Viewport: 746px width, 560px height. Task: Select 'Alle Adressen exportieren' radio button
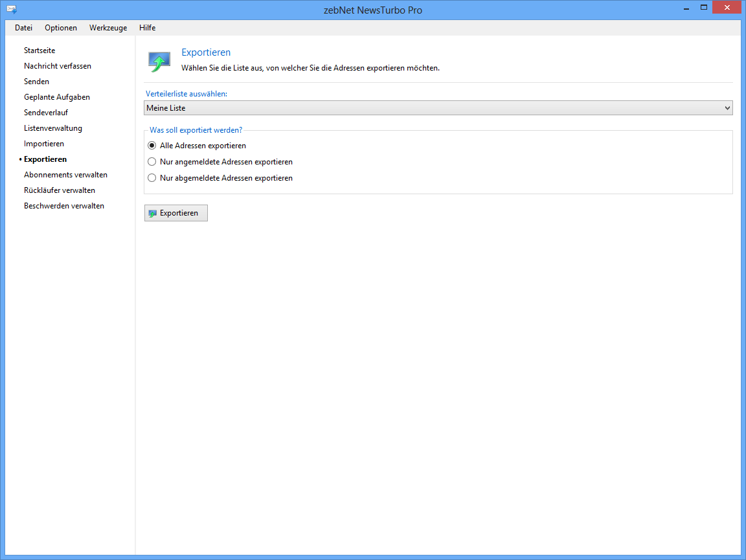tap(152, 146)
